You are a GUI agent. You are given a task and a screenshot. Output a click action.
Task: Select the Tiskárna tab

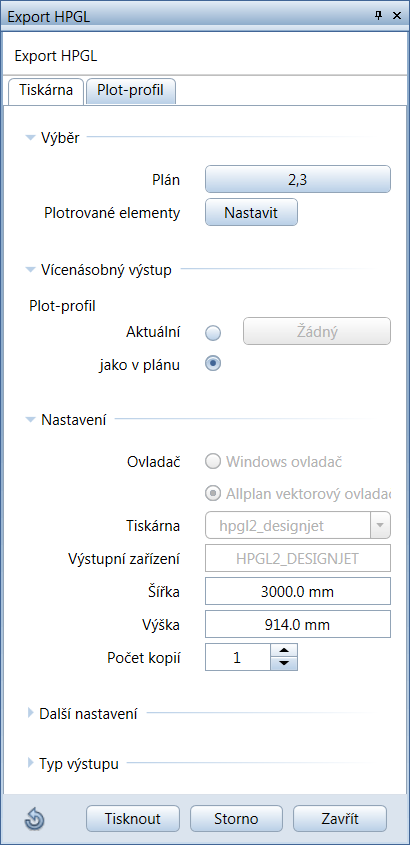[46, 91]
